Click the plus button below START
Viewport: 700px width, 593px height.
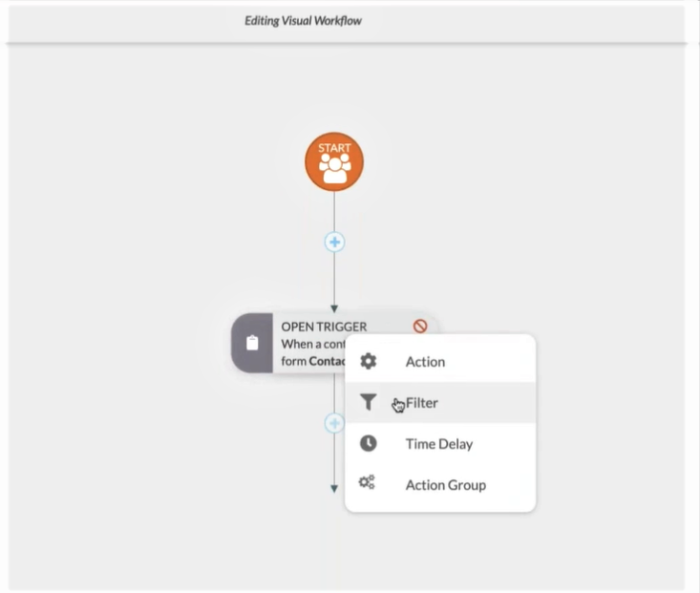tap(334, 243)
